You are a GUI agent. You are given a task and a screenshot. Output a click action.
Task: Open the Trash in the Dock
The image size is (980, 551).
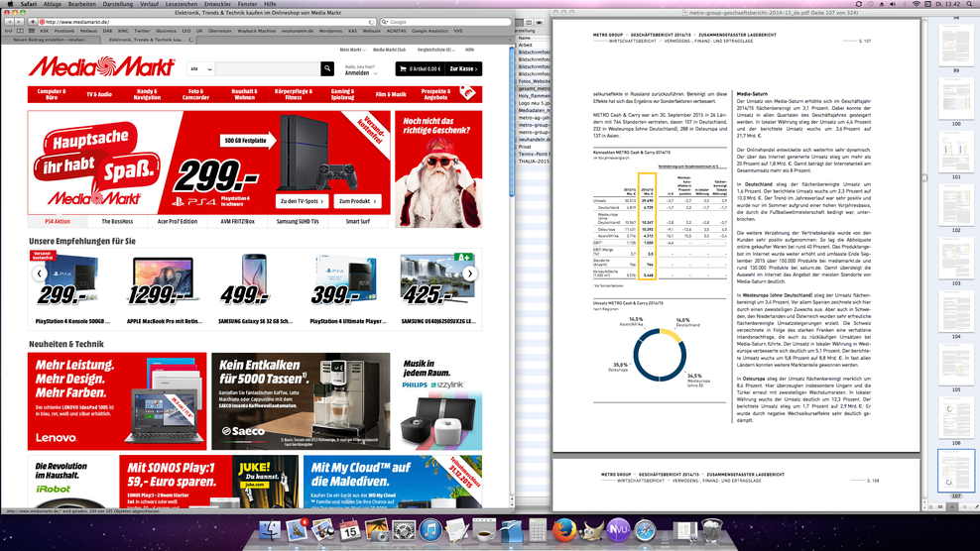click(x=712, y=530)
